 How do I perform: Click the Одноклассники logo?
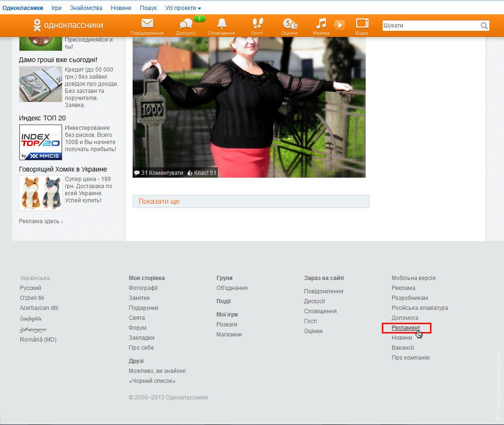(x=68, y=26)
